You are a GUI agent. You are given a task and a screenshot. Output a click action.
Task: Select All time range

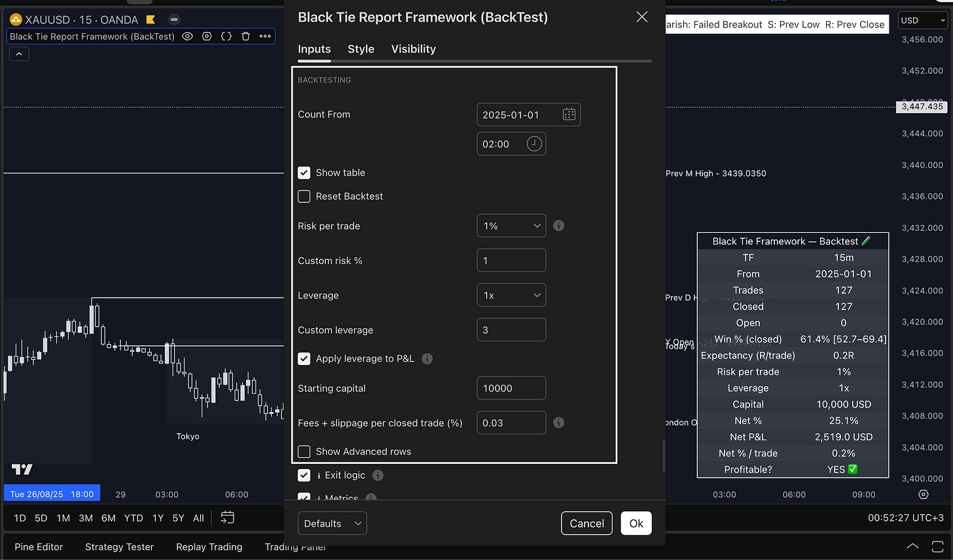[x=199, y=518]
